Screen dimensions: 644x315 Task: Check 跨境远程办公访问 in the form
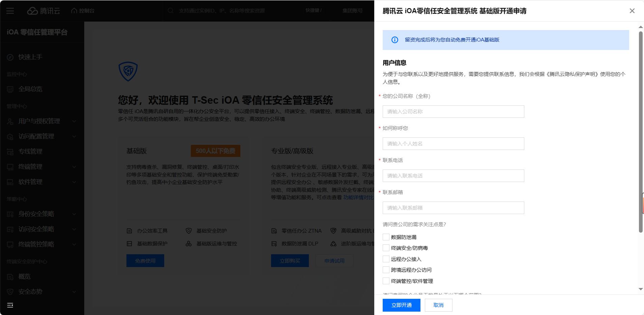click(x=386, y=269)
